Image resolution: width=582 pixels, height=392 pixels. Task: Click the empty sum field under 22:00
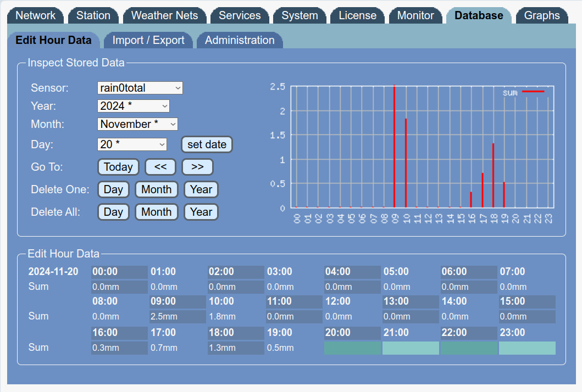(469, 348)
